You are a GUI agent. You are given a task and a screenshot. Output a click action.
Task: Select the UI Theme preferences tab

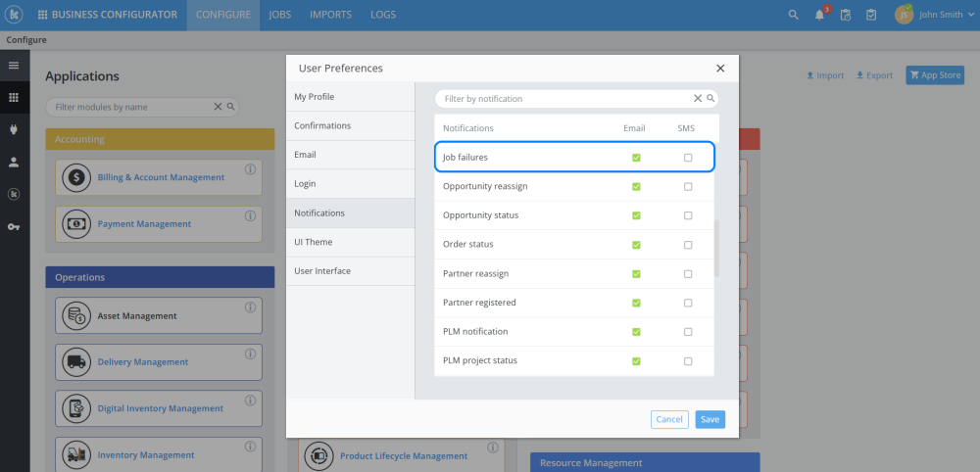(314, 242)
